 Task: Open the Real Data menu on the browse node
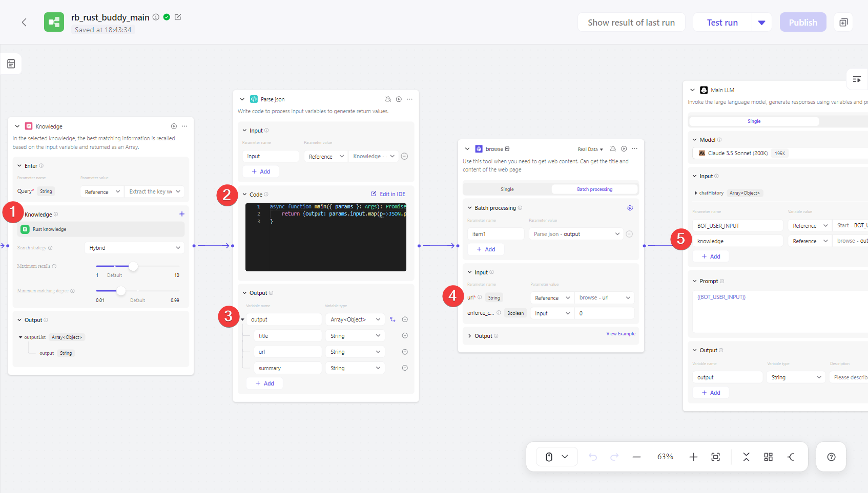[x=590, y=149]
